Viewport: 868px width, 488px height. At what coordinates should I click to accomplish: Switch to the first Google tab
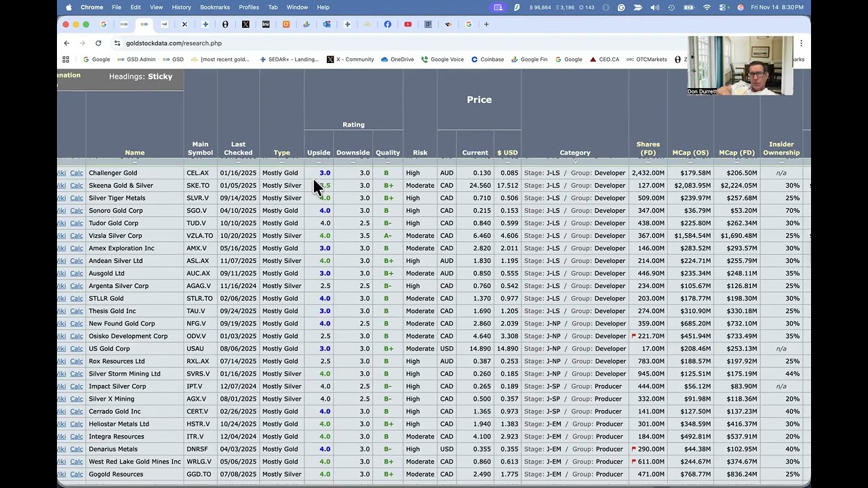(x=104, y=24)
